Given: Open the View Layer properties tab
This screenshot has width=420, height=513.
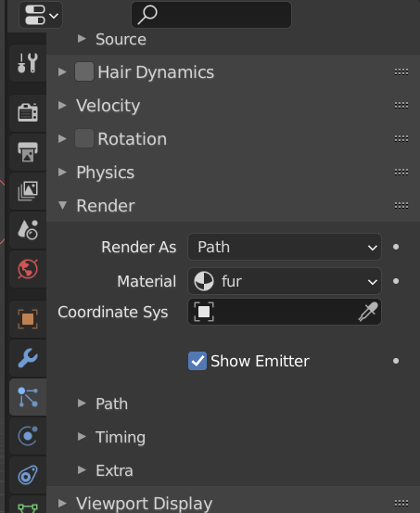Looking at the screenshot, I should pos(28,191).
